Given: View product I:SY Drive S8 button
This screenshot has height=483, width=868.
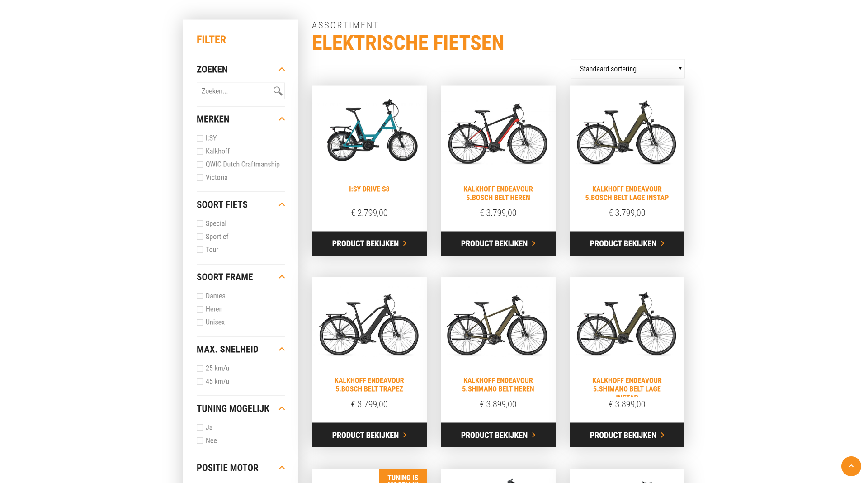Looking at the screenshot, I should pyautogui.click(x=369, y=243).
